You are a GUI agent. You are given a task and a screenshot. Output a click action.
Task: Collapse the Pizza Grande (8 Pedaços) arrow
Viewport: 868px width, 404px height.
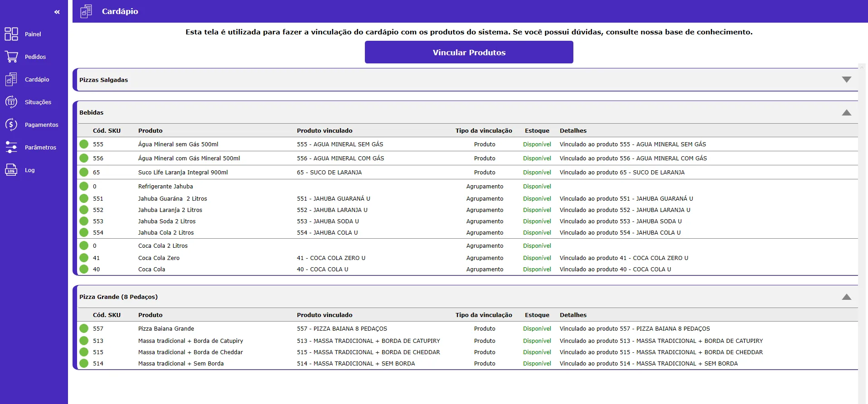[846, 297]
